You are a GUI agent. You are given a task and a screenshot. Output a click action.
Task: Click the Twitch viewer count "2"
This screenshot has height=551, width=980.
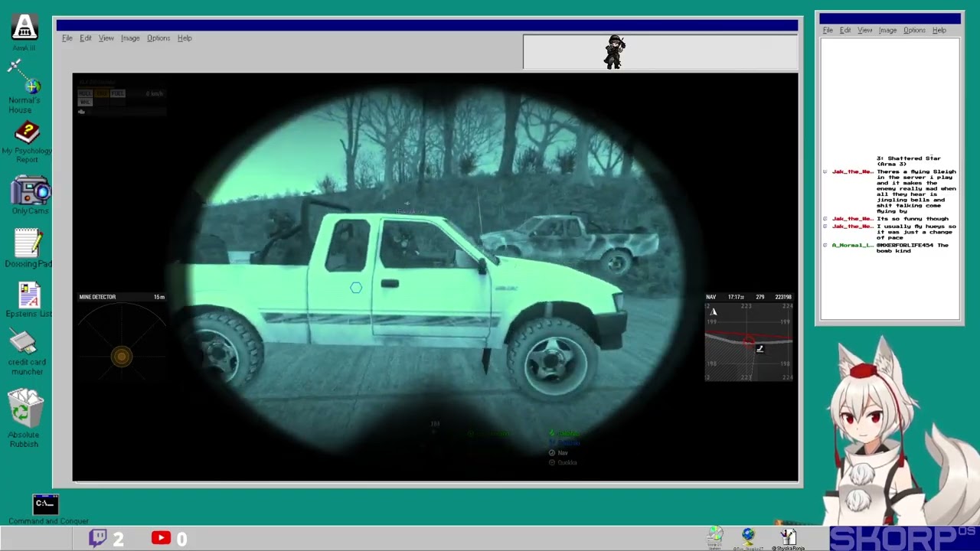pos(118,540)
